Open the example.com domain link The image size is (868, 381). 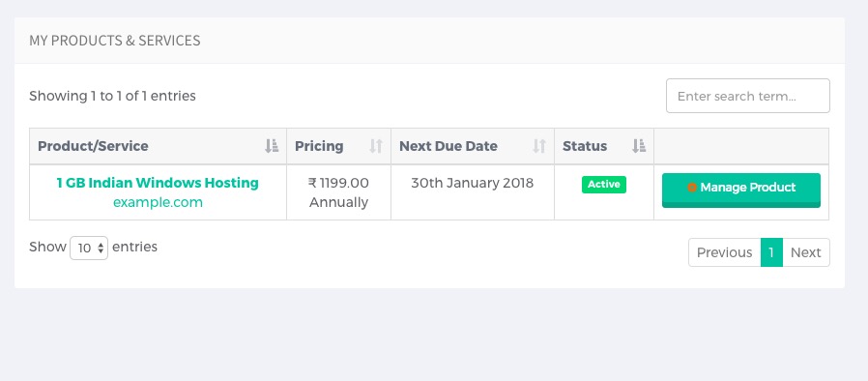click(158, 202)
